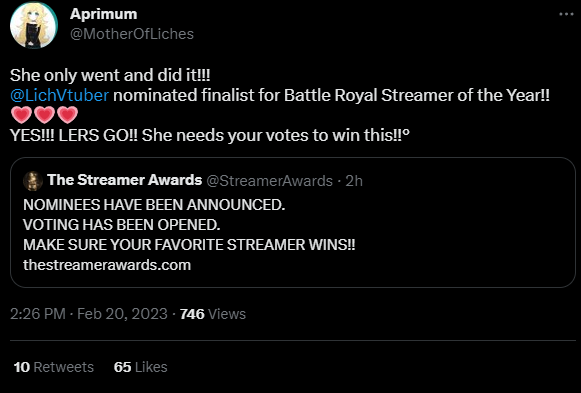Screen dimensions: 581x393
Task: Click the first pink heart emoji
Action: 21,115
